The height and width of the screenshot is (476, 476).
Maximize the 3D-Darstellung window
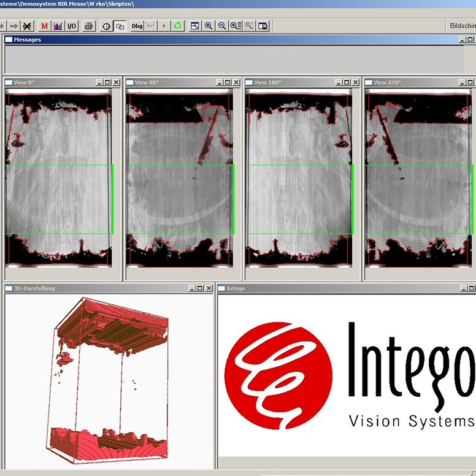point(200,288)
